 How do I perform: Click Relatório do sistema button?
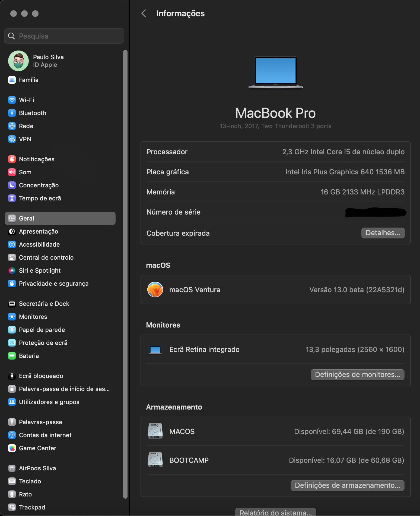pyautogui.click(x=275, y=512)
